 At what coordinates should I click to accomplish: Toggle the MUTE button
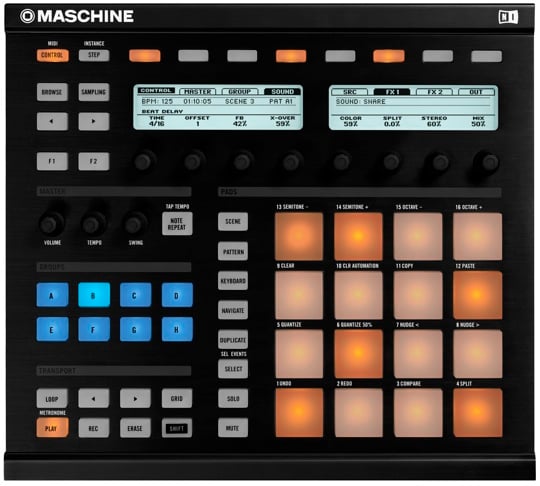pos(233,428)
